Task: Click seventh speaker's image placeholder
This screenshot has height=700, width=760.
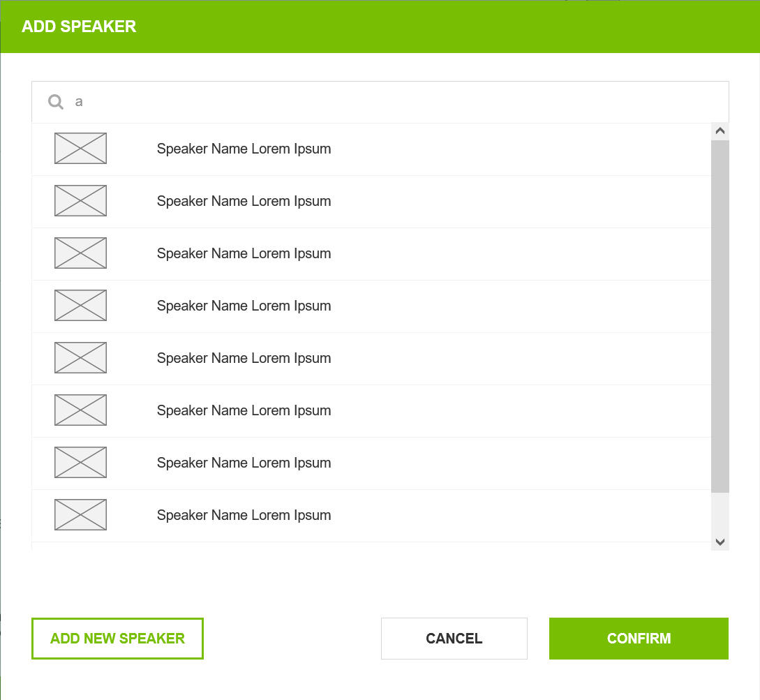Action: (80, 463)
